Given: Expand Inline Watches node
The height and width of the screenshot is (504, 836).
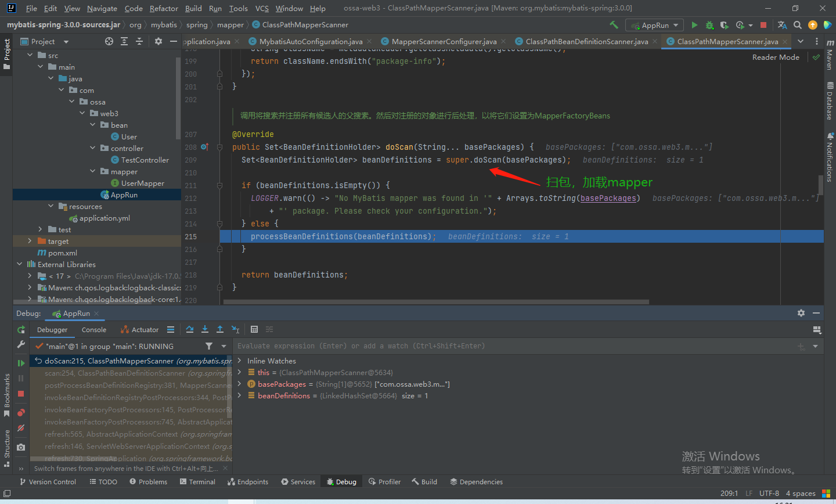Looking at the screenshot, I should [x=239, y=361].
